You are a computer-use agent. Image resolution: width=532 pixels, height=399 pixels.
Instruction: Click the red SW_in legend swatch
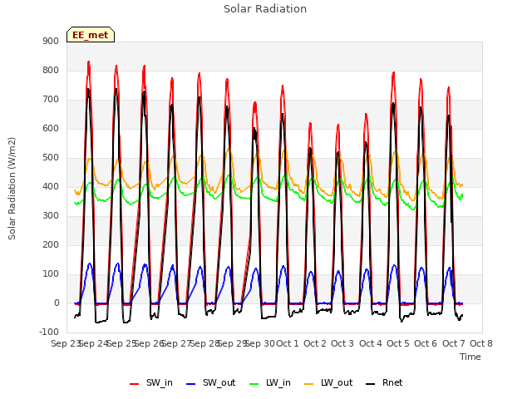(135, 384)
